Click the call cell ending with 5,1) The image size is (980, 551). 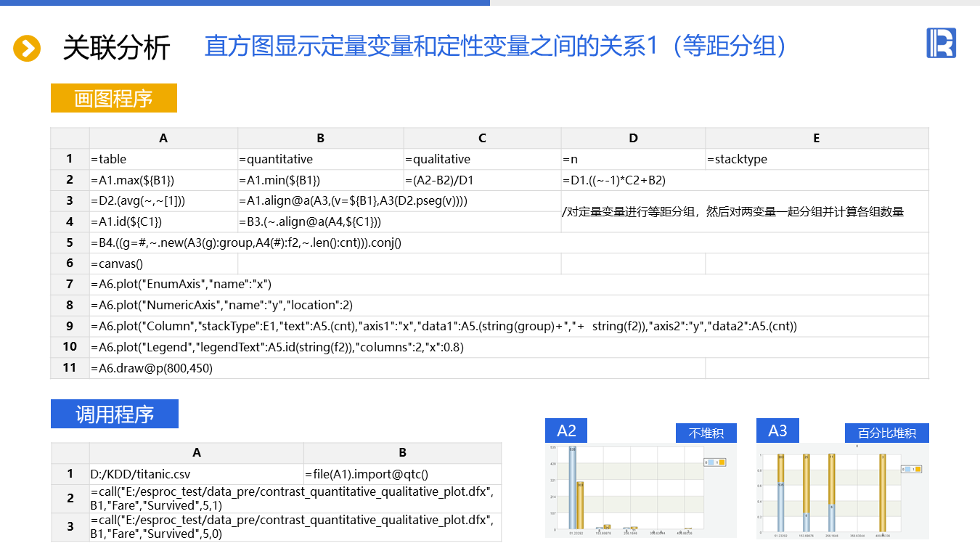[295, 499]
